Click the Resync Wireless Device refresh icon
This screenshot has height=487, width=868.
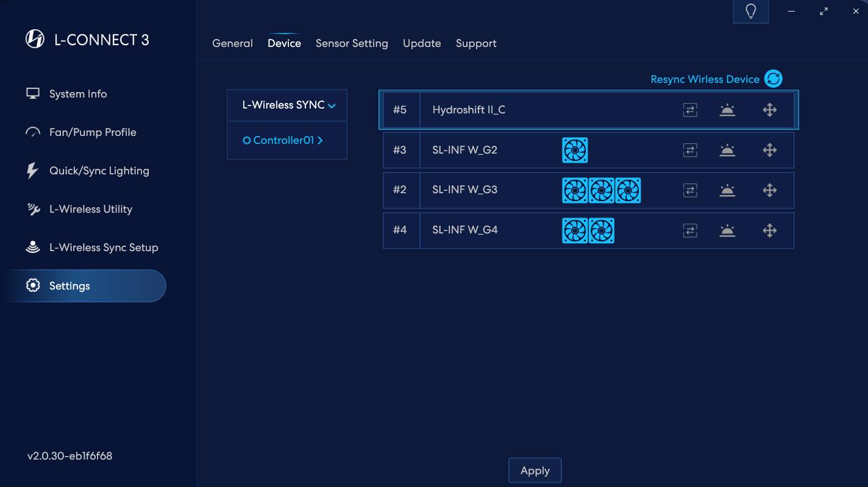pyautogui.click(x=774, y=79)
